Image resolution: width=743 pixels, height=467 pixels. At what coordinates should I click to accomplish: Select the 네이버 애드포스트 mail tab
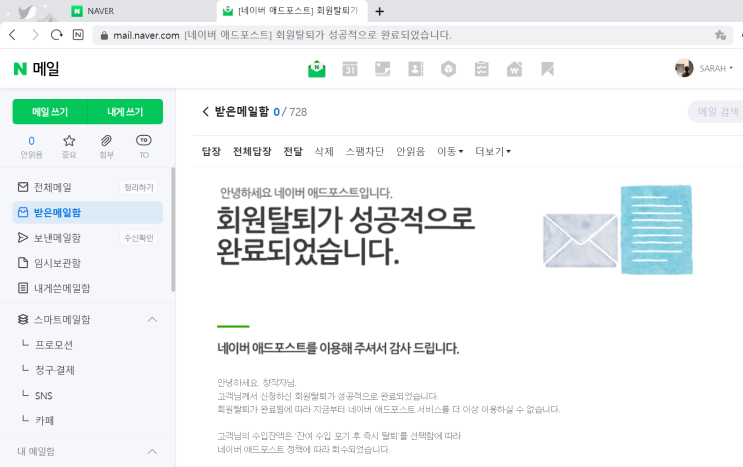point(291,11)
